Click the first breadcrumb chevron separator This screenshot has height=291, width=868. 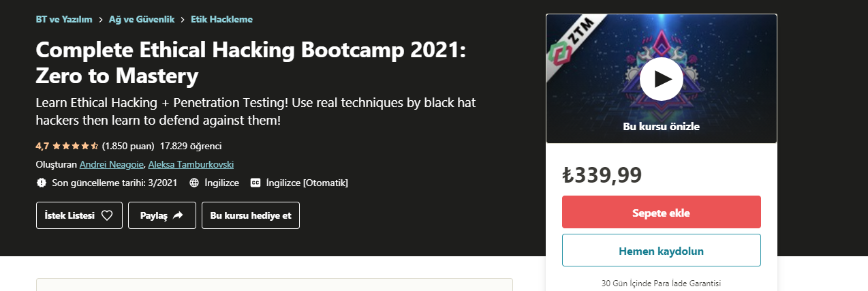100,20
